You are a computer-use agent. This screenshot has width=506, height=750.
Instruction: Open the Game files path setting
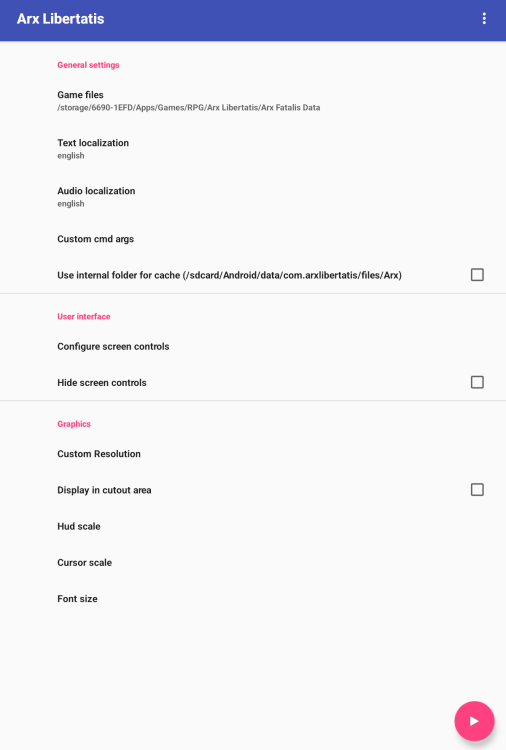(253, 101)
